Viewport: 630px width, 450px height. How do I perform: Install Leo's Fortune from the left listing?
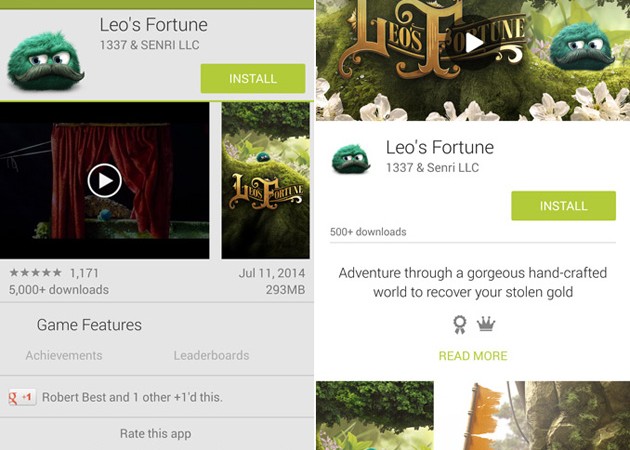point(253,78)
